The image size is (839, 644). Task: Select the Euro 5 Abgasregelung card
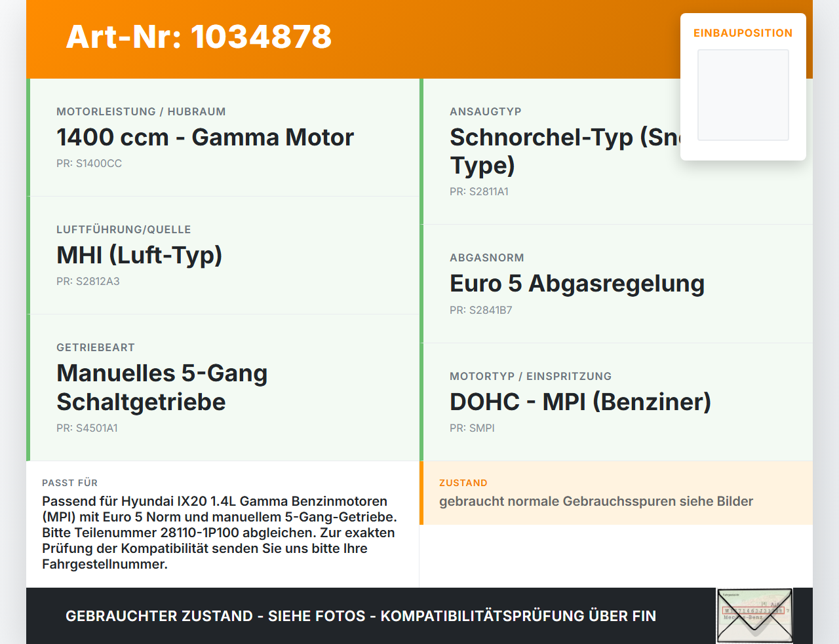click(x=616, y=284)
